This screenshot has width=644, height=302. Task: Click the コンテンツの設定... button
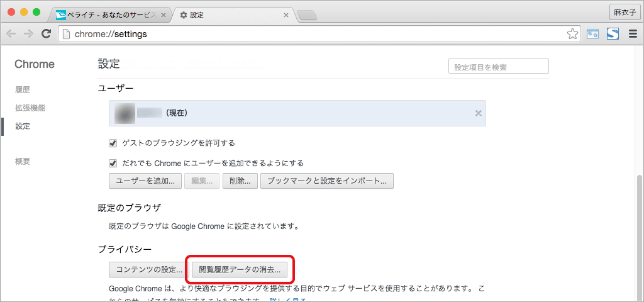pos(148,270)
